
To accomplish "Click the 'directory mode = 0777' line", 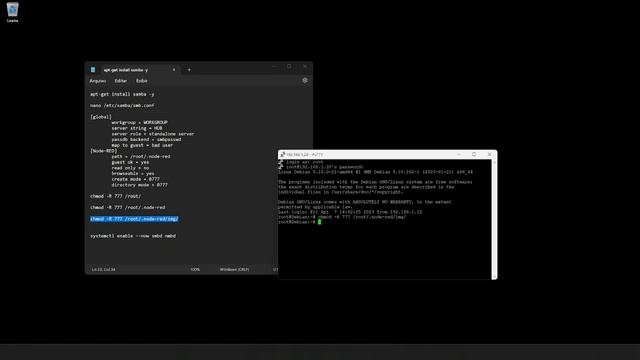I will coord(140,185).
